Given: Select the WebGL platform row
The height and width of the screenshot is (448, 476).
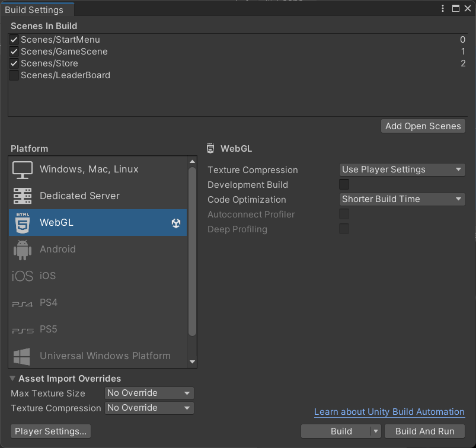Looking at the screenshot, I should pyautogui.click(x=98, y=222).
